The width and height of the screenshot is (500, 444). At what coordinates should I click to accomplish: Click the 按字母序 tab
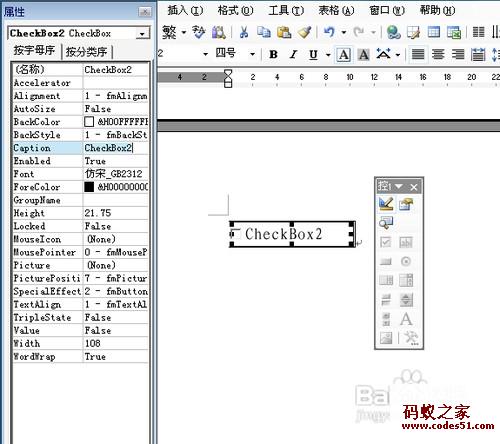tap(34, 50)
